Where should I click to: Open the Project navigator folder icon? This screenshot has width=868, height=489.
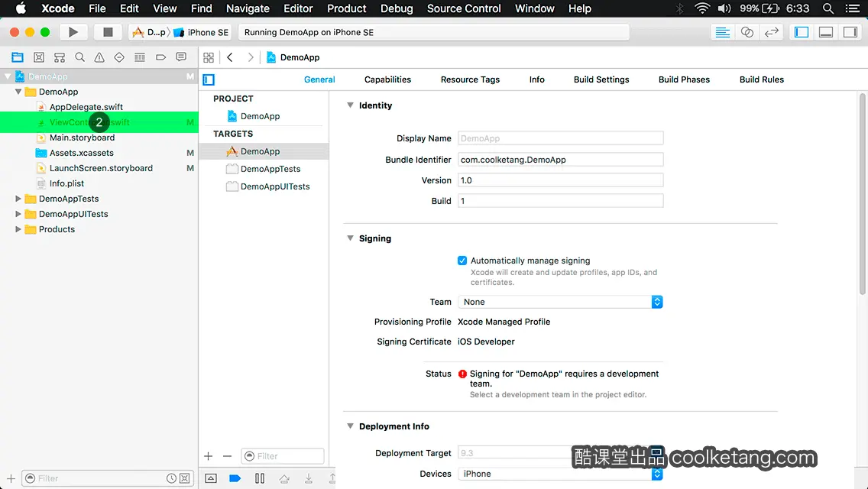[18, 57]
